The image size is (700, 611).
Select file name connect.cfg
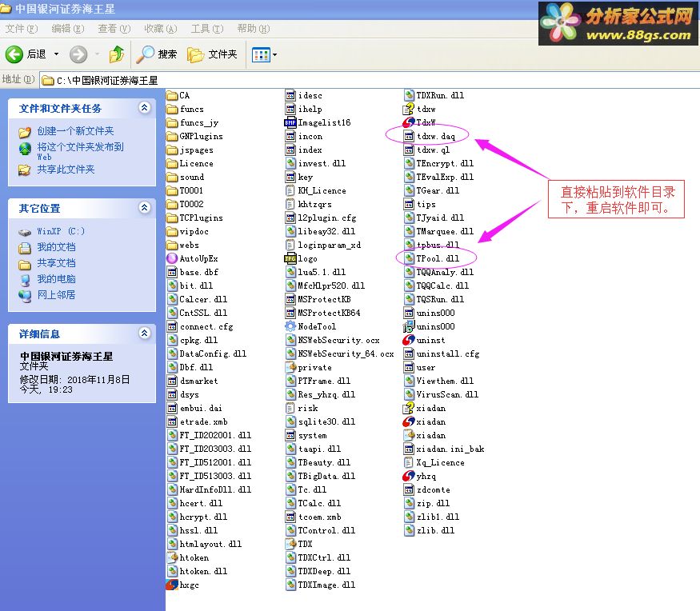click(x=206, y=327)
